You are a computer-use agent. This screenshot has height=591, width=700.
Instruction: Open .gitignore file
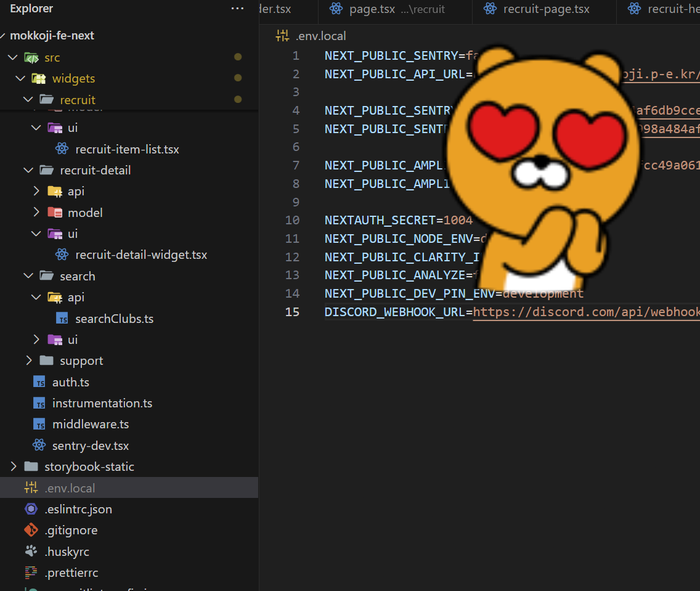[x=71, y=530]
